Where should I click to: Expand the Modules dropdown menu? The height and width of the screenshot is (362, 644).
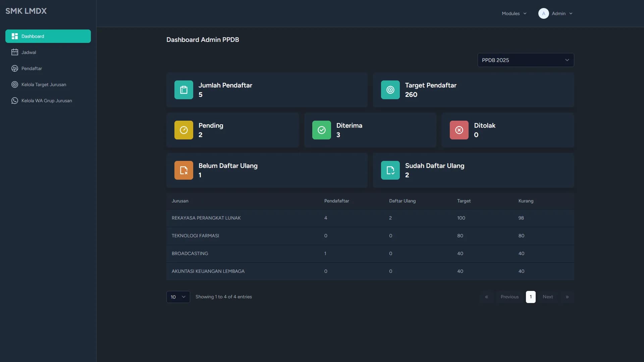(x=514, y=13)
